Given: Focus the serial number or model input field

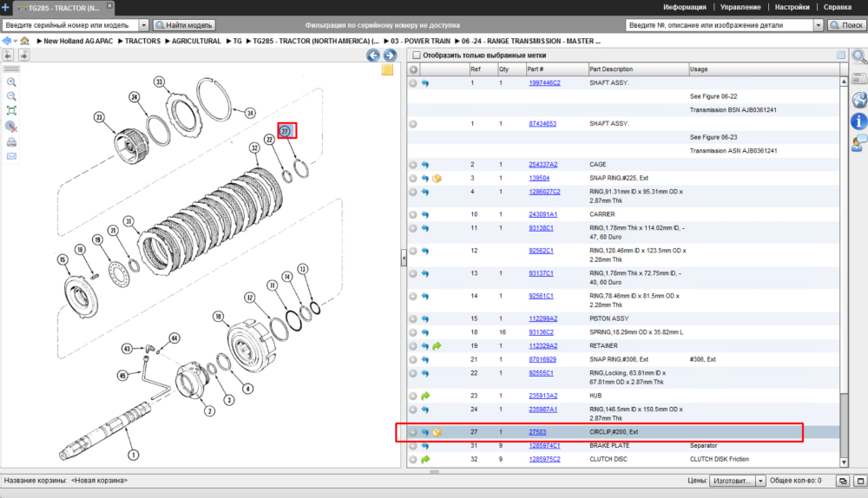Looking at the screenshot, I should tap(70, 25).
